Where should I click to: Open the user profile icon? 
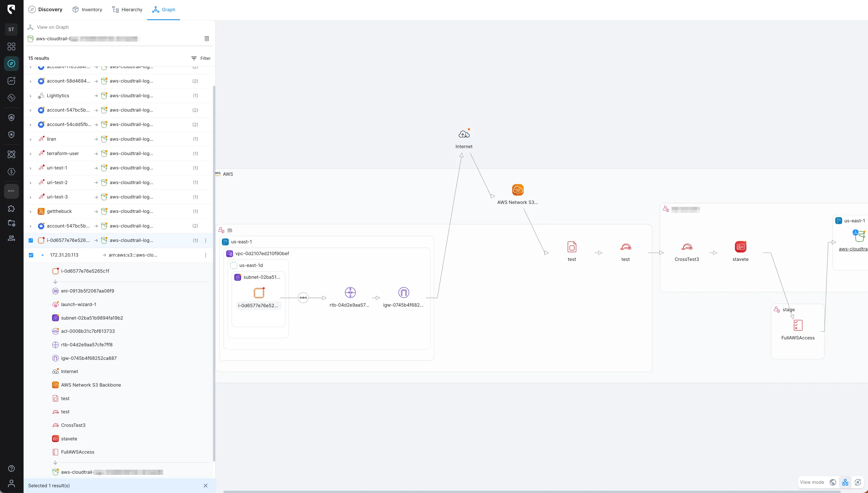(x=11, y=483)
